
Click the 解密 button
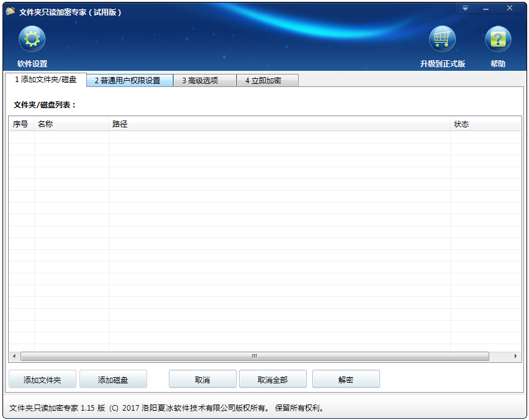point(346,380)
